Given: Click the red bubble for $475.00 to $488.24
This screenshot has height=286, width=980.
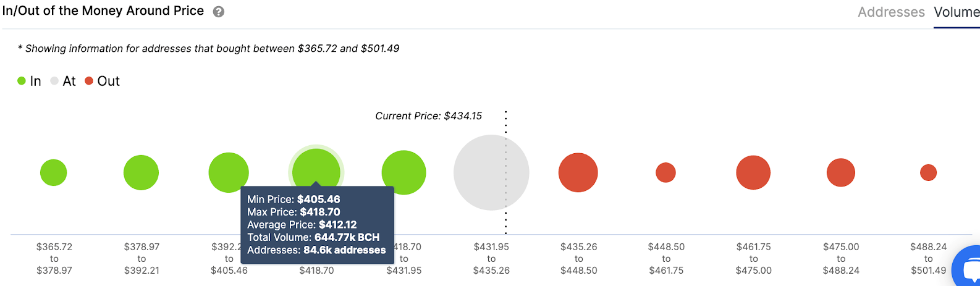Looking at the screenshot, I should pos(841,172).
